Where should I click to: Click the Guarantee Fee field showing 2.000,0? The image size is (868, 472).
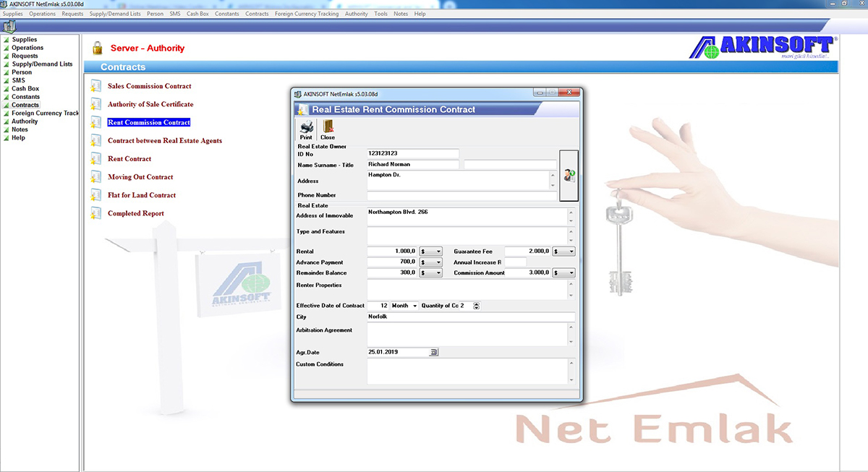(x=528, y=252)
